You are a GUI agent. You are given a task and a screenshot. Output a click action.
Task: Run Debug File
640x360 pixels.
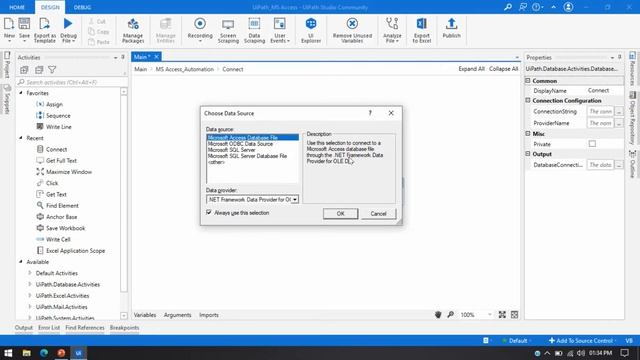pyautogui.click(x=68, y=30)
